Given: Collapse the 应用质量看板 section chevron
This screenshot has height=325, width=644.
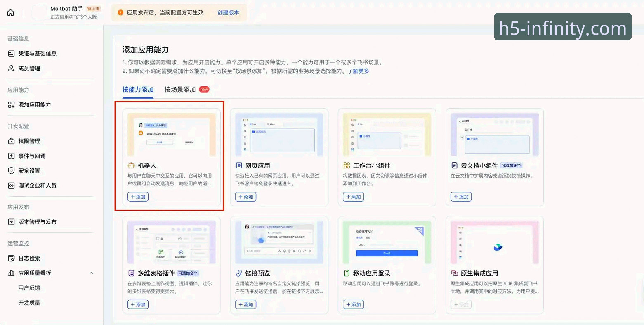Looking at the screenshot, I should 91,273.
